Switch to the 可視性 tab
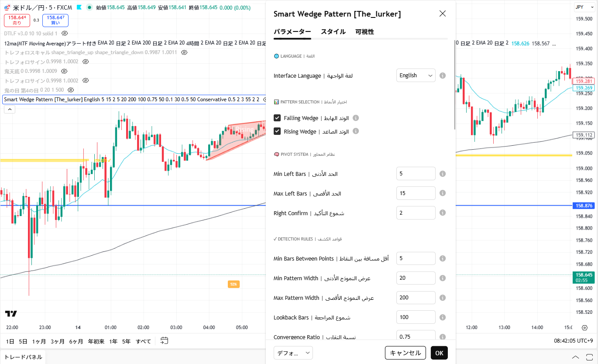This screenshot has width=598, height=364. tap(364, 32)
